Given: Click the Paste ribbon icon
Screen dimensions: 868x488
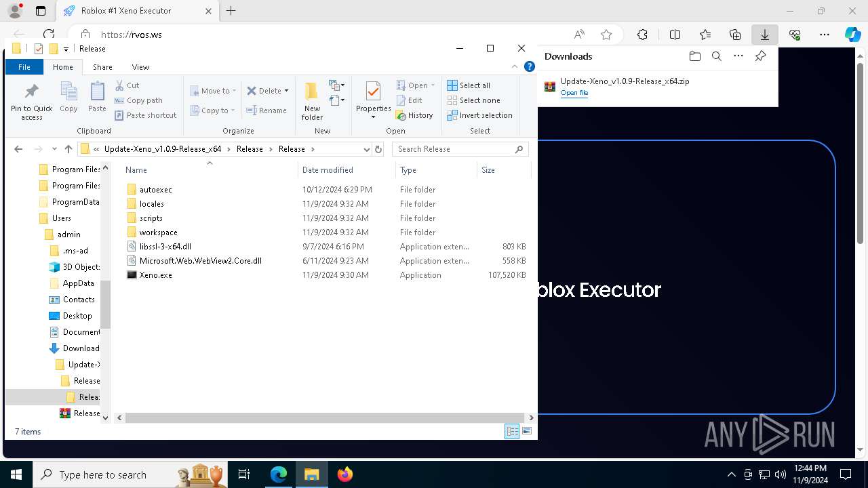Looking at the screenshot, I should click(x=97, y=91).
